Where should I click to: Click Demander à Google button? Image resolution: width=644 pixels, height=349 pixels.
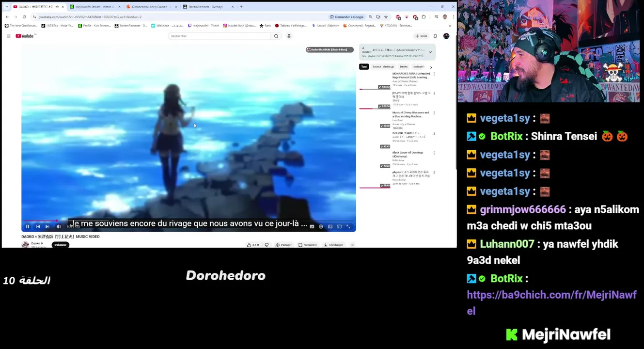(347, 17)
